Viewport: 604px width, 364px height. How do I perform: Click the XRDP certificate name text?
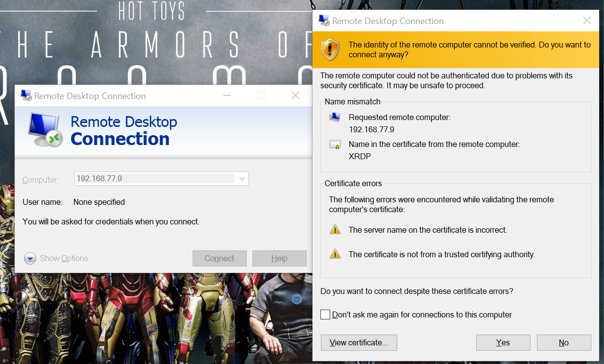coord(359,157)
